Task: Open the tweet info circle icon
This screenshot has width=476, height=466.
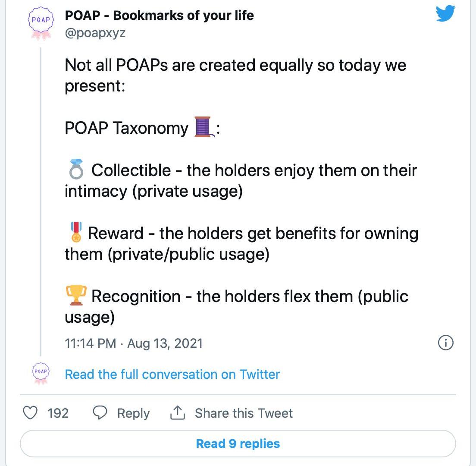Action: pos(446,343)
